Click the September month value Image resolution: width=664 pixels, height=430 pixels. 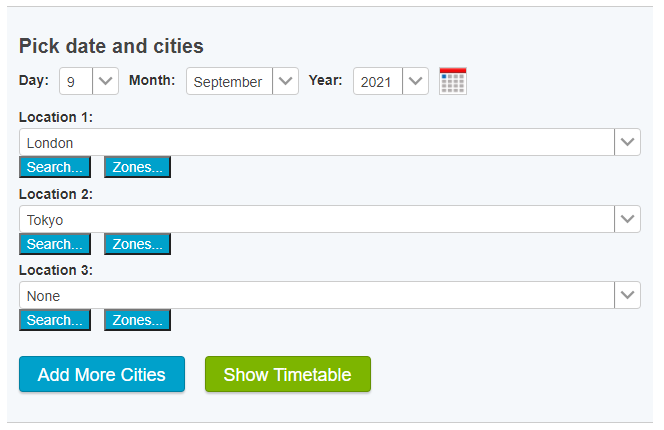point(229,81)
